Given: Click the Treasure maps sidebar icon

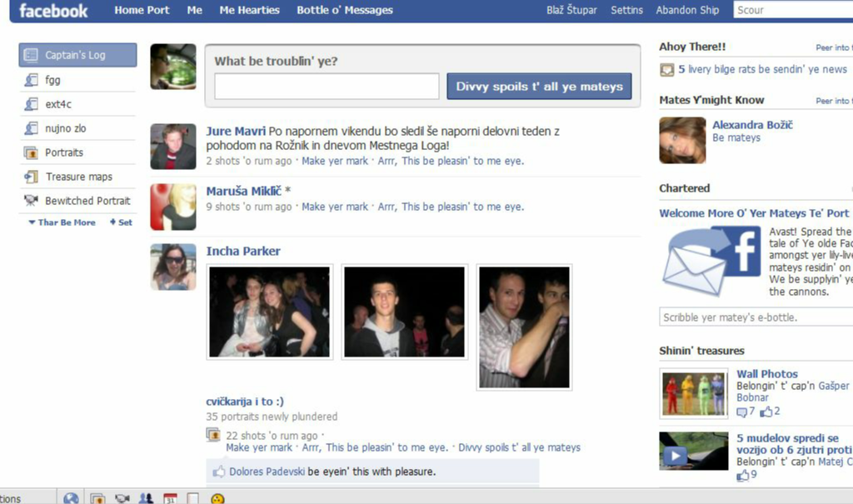Looking at the screenshot, I should point(31,177).
